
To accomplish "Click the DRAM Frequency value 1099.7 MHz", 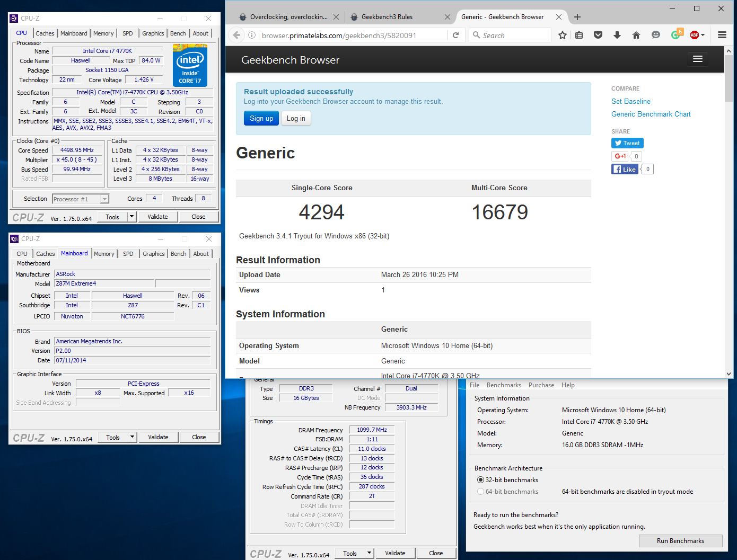I will pyautogui.click(x=372, y=430).
